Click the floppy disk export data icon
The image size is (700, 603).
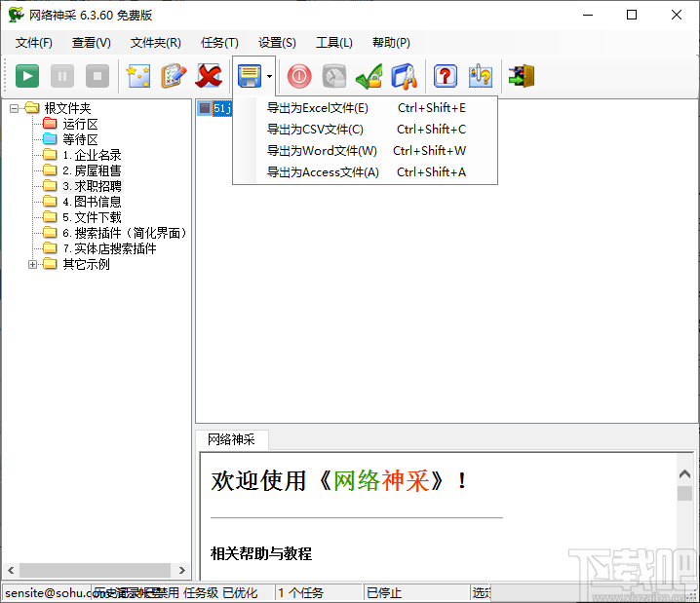tap(250, 76)
